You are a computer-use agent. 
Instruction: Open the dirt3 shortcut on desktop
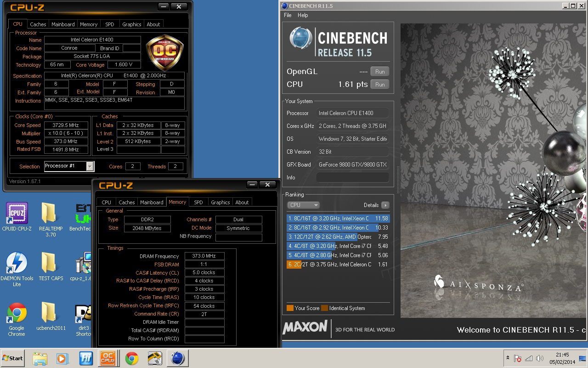click(83, 320)
